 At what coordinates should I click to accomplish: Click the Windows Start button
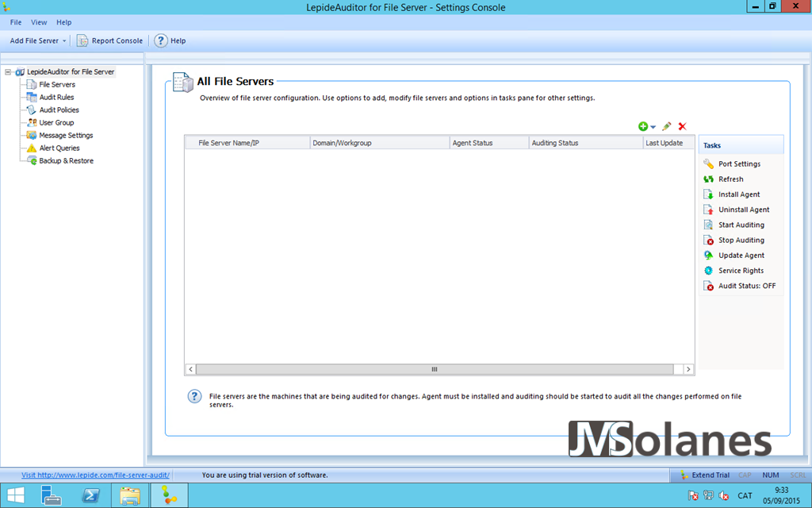[x=16, y=495]
